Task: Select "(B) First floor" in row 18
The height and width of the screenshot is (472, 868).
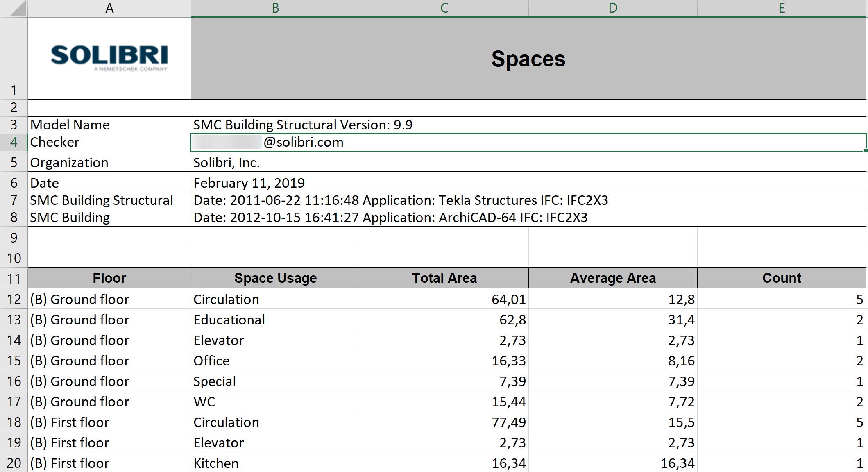Action: 109,422
